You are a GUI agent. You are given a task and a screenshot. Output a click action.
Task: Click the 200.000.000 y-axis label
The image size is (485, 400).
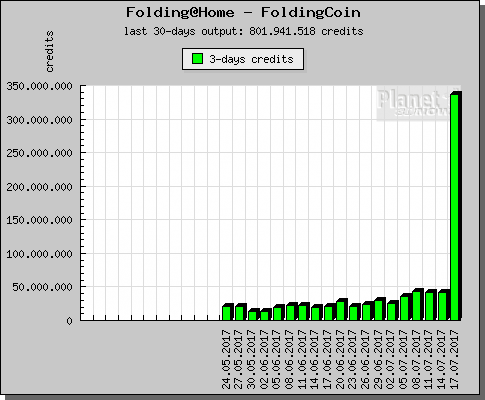(x=39, y=187)
